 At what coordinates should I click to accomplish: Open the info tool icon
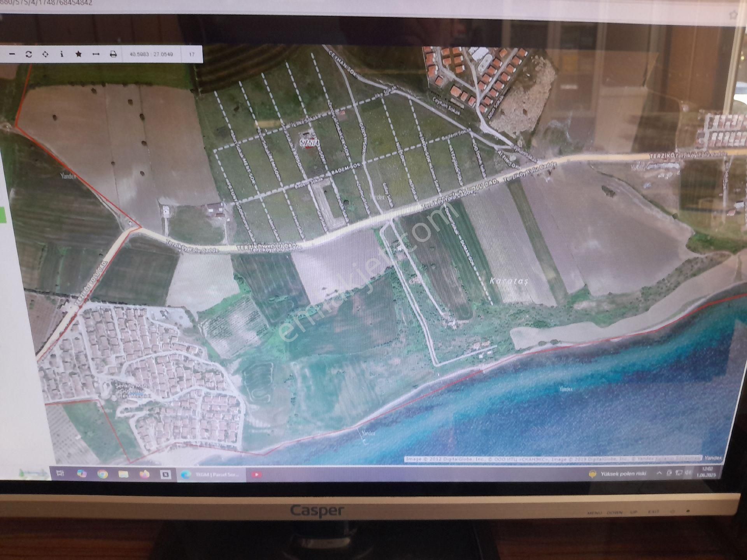[62, 54]
